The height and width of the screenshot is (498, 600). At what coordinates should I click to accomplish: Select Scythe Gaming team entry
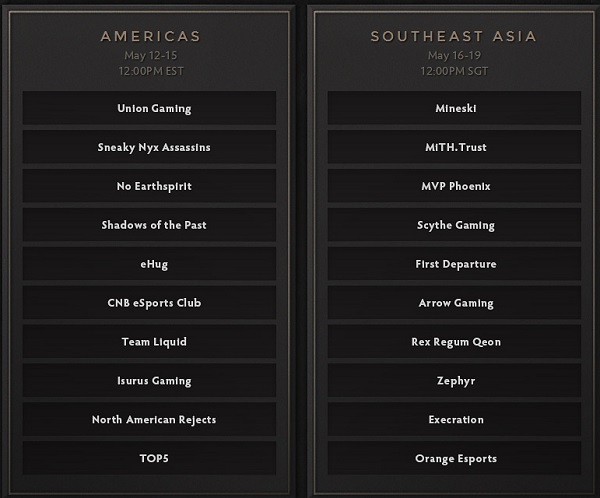click(455, 225)
